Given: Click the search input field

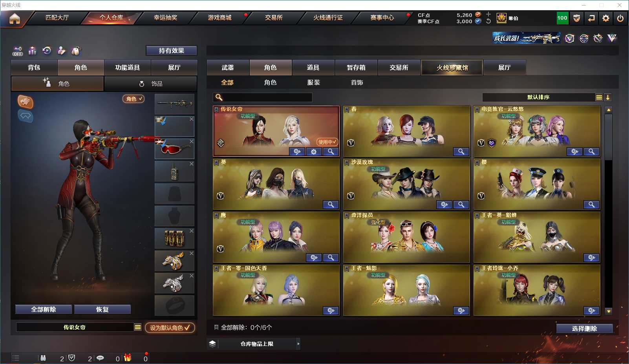Looking at the screenshot, I should pos(263,97).
